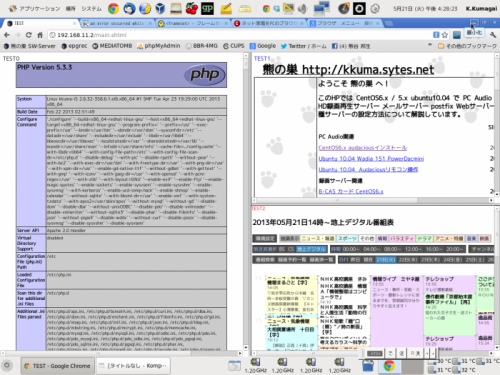Viewport: 500px width, 375px height.
Task: Open the BBR-4MG bookmark
Action: 202,46
